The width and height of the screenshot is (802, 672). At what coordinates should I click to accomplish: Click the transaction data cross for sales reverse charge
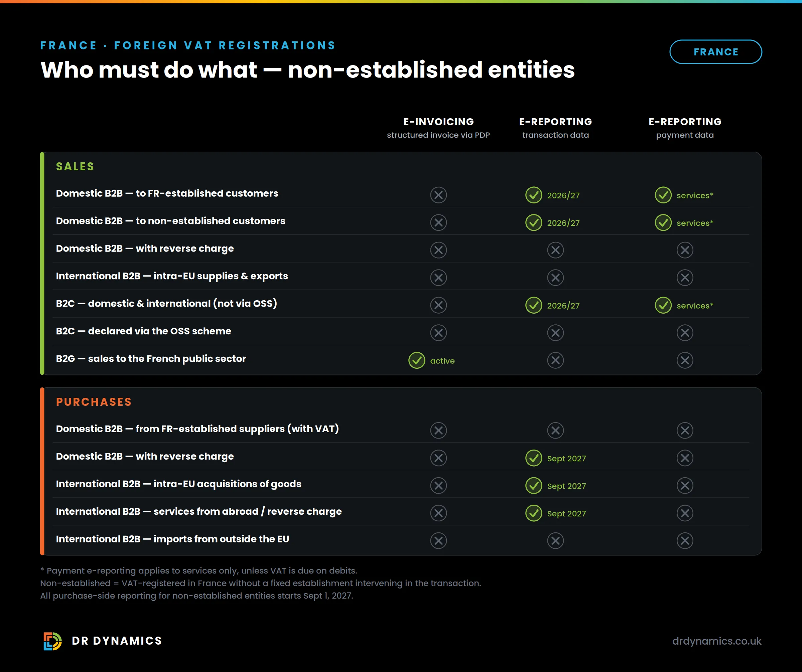pyautogui.click(x=555, y=250)
